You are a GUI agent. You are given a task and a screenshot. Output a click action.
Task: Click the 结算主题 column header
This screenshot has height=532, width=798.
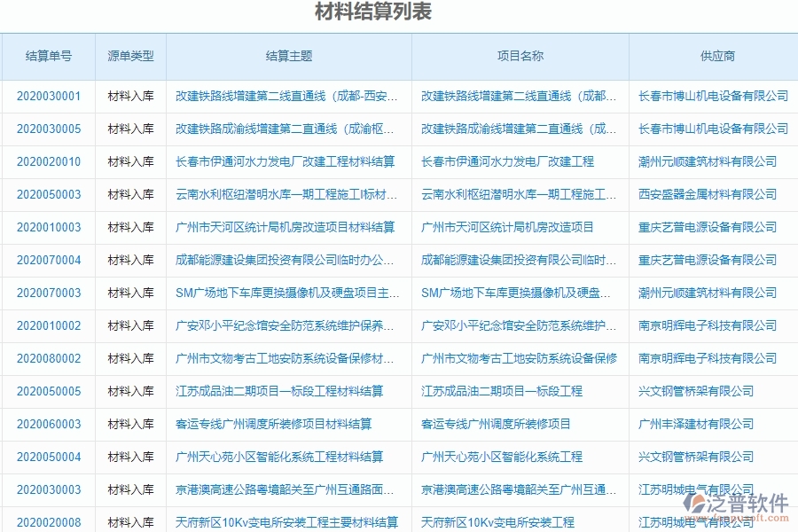pyautogui.click(x=286, y=56)
